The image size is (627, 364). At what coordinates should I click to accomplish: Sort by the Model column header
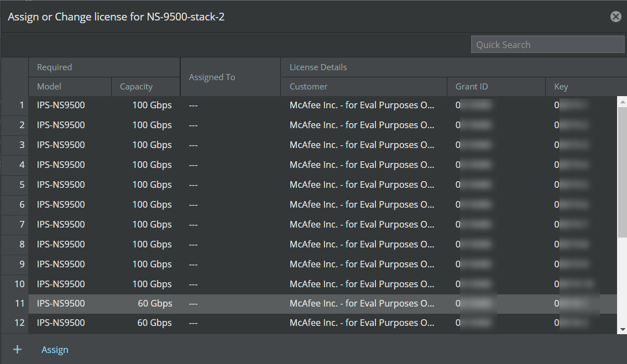(x=70, y=87)
